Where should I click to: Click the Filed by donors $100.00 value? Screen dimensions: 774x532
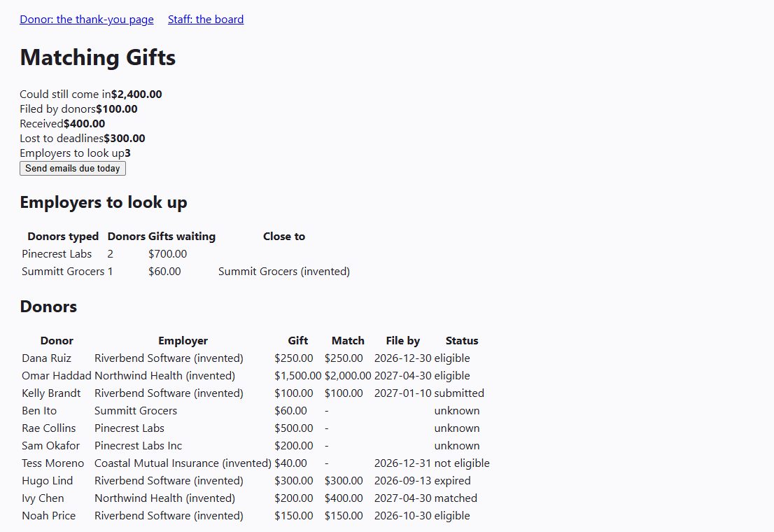click(x=117, y=109)
